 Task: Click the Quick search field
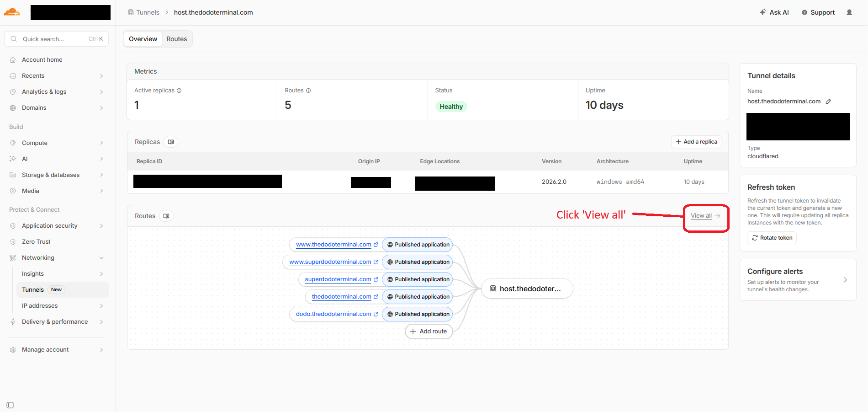(57, 39)
